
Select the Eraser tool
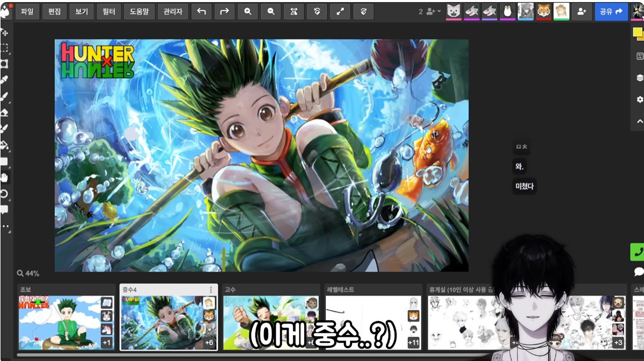click(x=4, y=113)
